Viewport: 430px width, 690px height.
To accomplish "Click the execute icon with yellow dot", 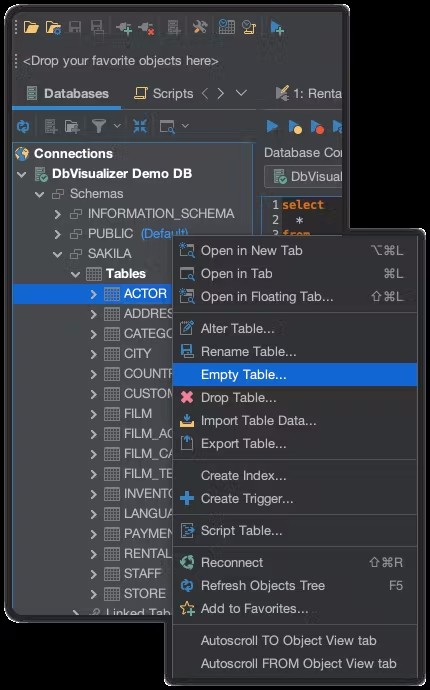I will (x=295, y=127).
